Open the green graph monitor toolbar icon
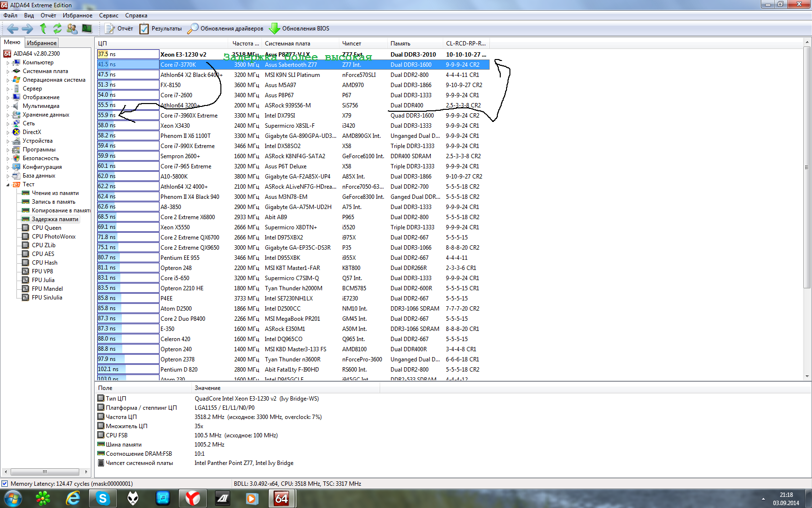 [x=87, y=29]
